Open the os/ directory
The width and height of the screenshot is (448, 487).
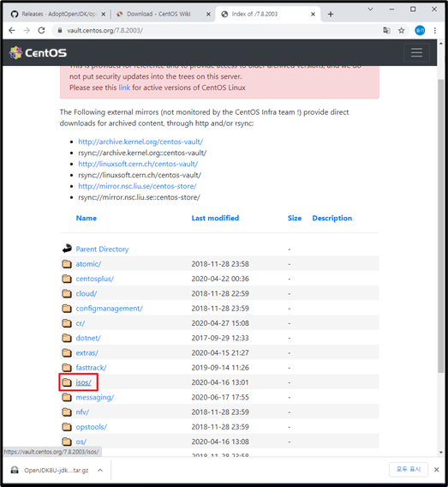[x=81, y=442]
